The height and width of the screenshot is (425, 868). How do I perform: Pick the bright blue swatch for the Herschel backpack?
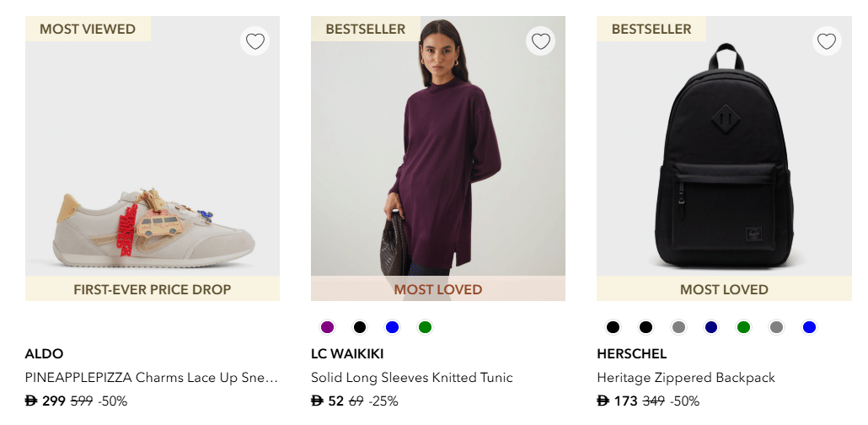click(809, 327)
